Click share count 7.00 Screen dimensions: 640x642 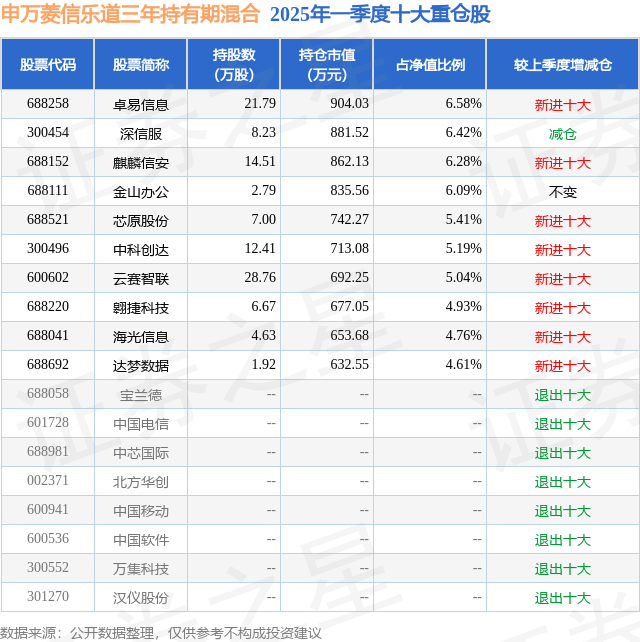263,219
